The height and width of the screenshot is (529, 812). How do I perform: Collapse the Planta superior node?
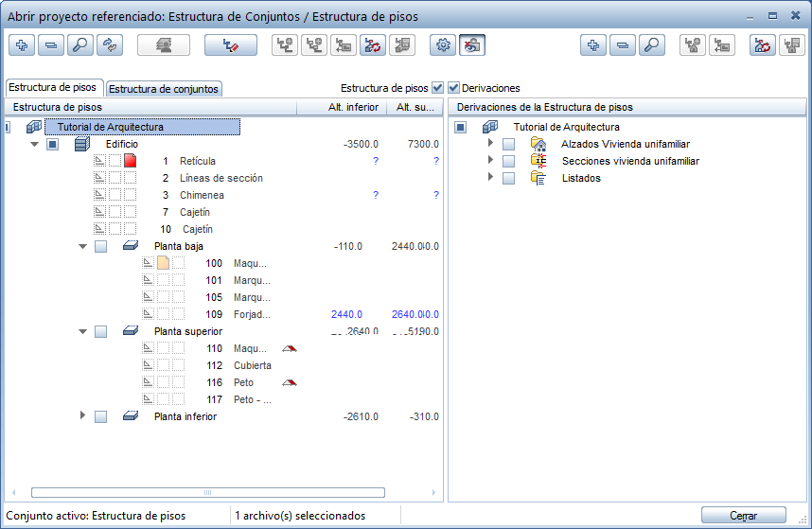[x=83, y=331]
